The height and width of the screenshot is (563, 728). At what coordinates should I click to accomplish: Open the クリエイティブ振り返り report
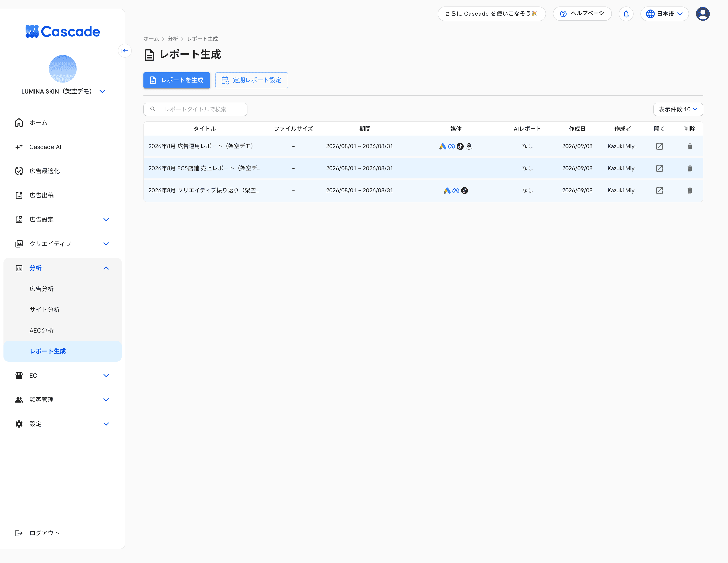click(659, 190)
